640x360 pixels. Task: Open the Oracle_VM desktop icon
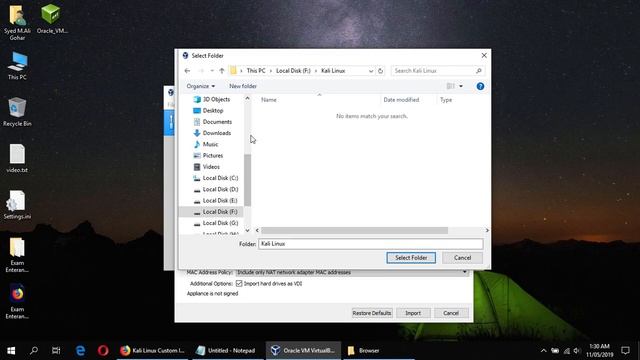point(52,19)
